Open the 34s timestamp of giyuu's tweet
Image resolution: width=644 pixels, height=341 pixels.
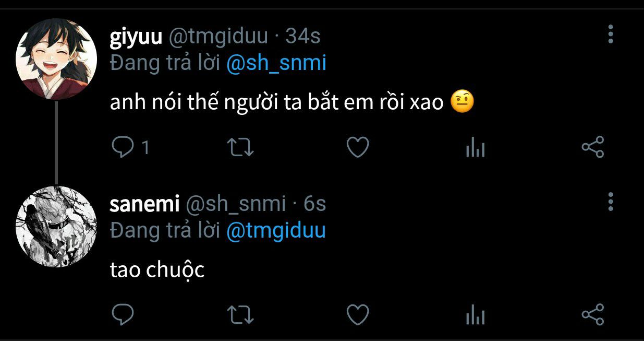303,36
